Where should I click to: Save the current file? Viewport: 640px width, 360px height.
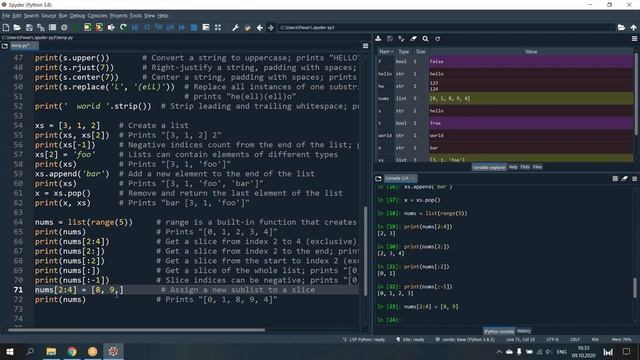coord(29,27)
